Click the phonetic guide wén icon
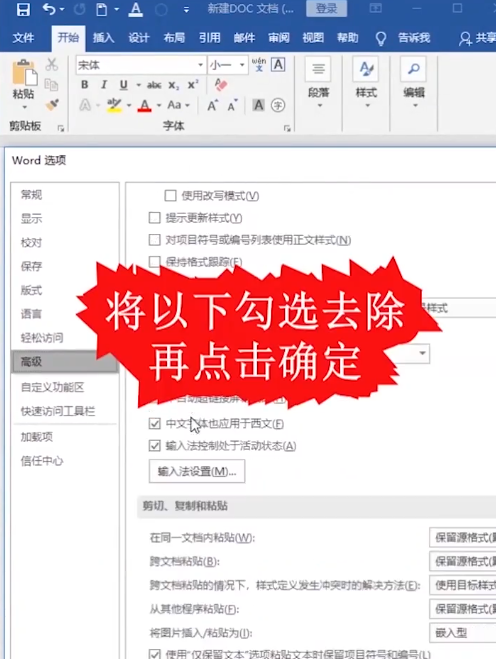This screenshot has height=659, width=496. click(259, 65)
